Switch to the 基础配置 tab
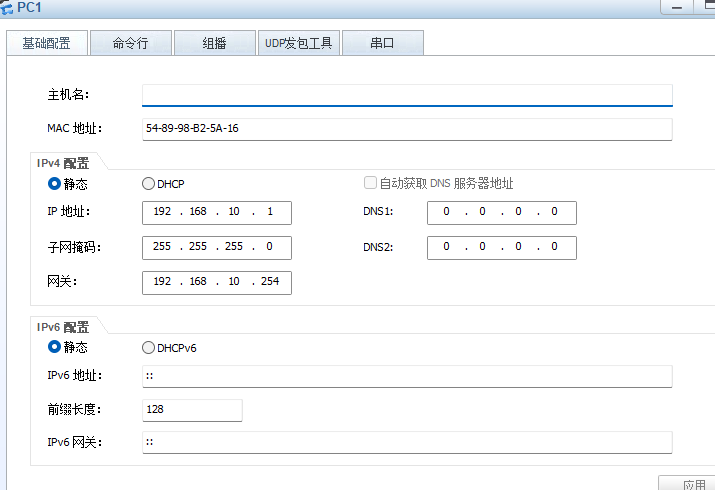The height and width of the screenshot is (490, 715). pyautogui.click(x=46, y=43)
